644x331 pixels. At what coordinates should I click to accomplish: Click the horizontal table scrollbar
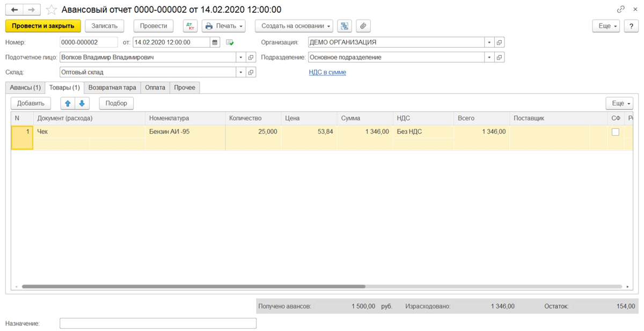194,287
